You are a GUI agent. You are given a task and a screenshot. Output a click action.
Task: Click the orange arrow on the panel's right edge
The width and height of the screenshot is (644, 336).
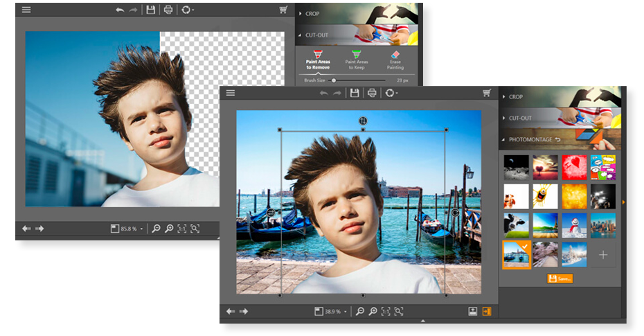pyautogui.click(x=624, y=202)
